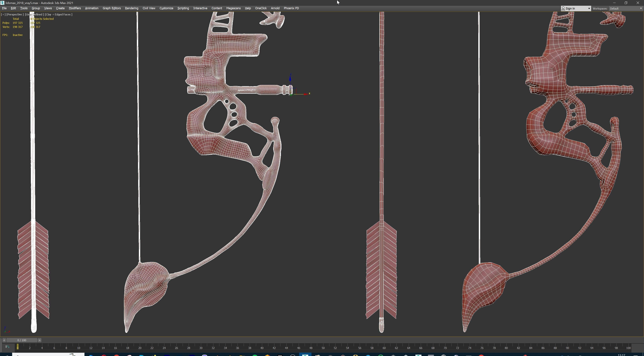Open the Perspective viewport label menu
This screenshot has width=644, height=356.
pos(15,14)
